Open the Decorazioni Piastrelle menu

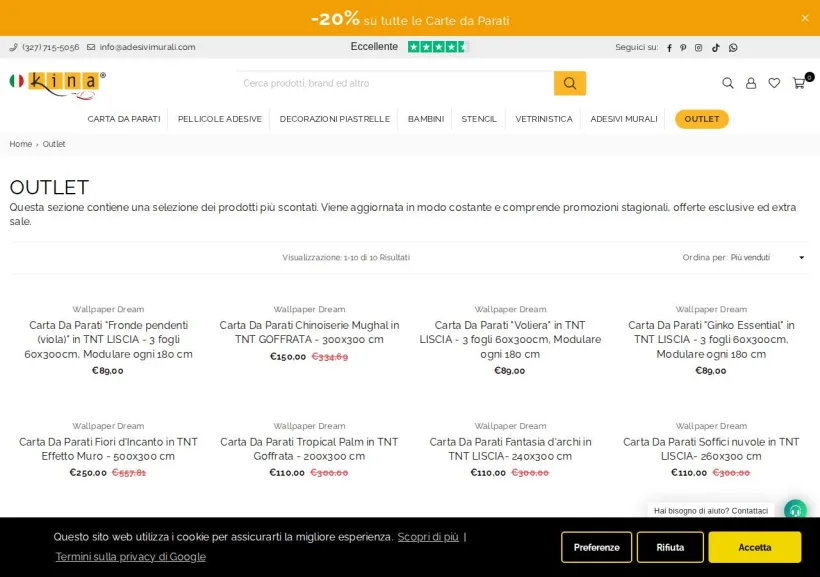335,119
